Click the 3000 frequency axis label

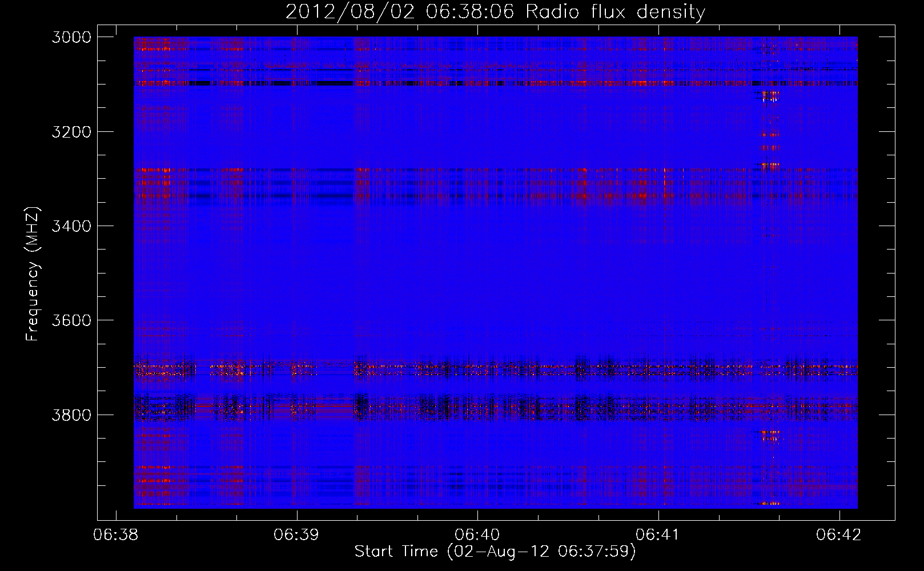[x=71, y=37]
